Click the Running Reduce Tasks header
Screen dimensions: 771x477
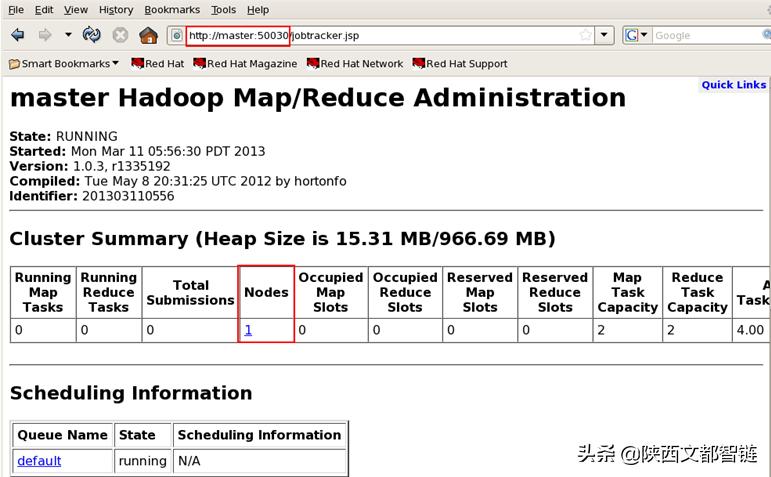pyautogui.click(x=109, y=292)
